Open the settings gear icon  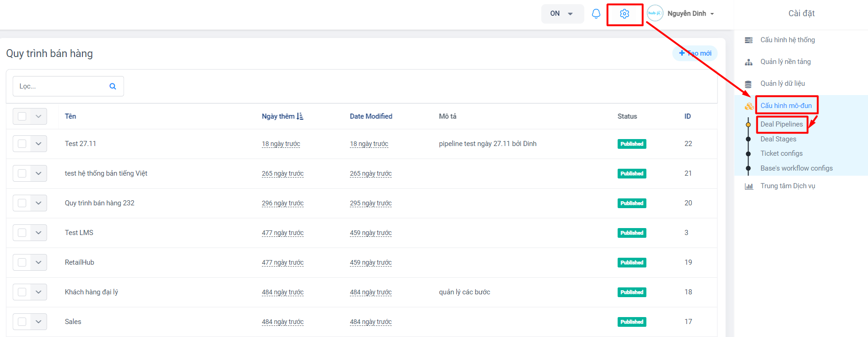coord(624,14)
